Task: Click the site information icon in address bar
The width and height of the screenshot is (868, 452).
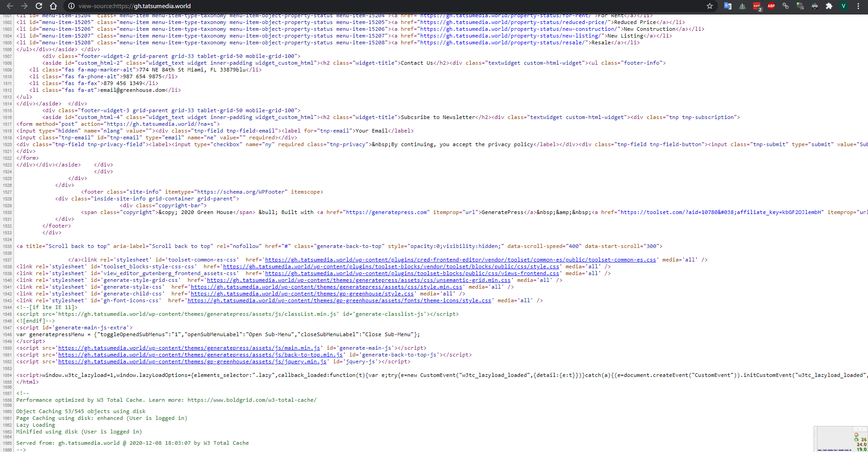Action: [71, 6]
